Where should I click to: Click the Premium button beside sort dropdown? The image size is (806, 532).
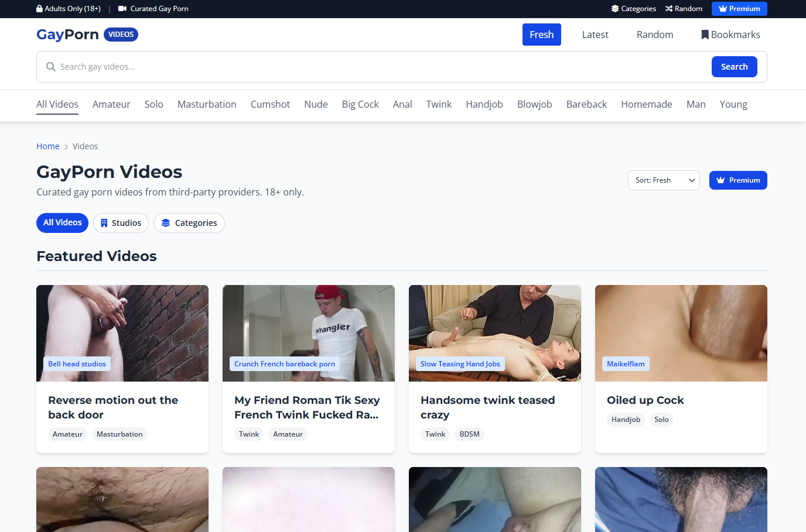coord(737,180)
